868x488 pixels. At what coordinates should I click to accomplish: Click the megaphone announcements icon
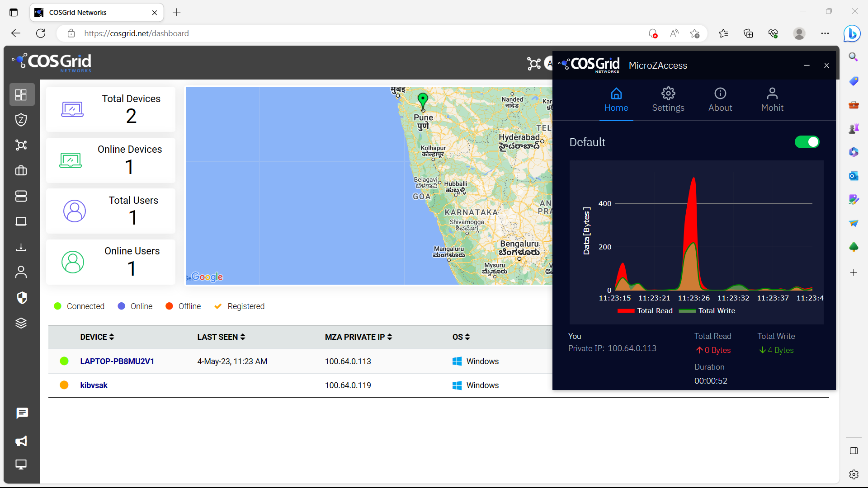tap(21, 441)
